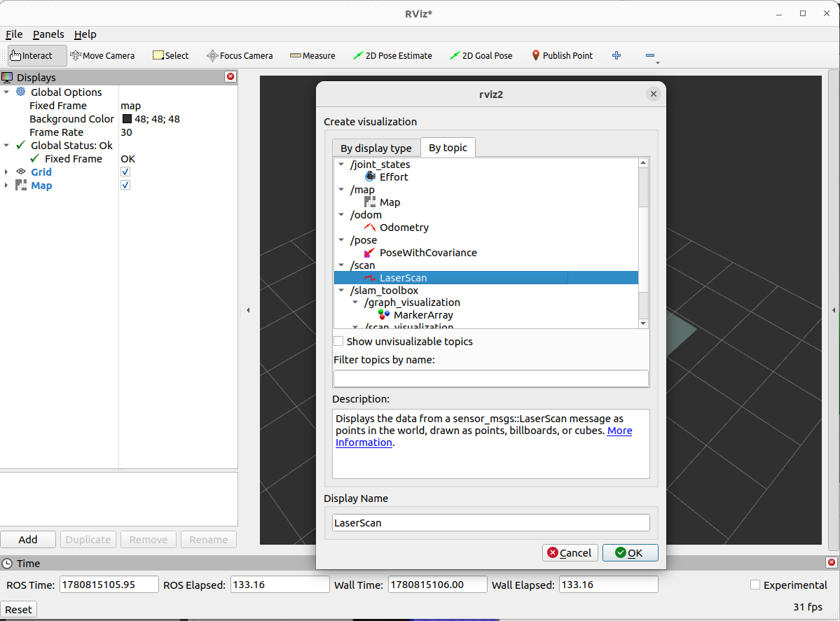Collapse the /scan topic node
Screen dimensions: 840x621
[x=341, y=265]
